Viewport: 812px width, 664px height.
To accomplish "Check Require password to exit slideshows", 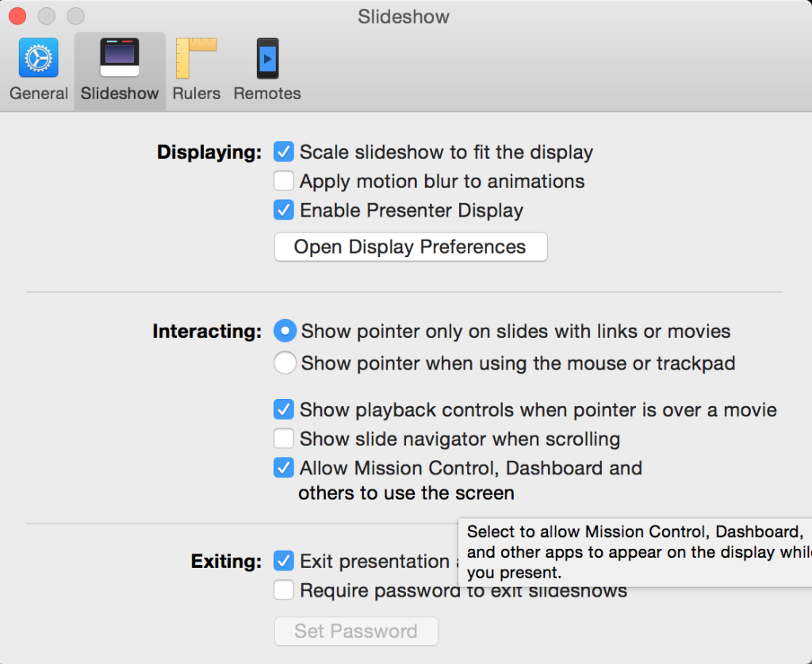I will [284, 590].
